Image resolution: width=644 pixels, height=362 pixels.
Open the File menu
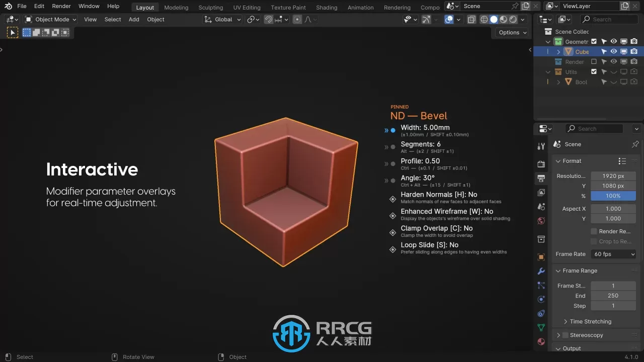(x=22, y=6)
